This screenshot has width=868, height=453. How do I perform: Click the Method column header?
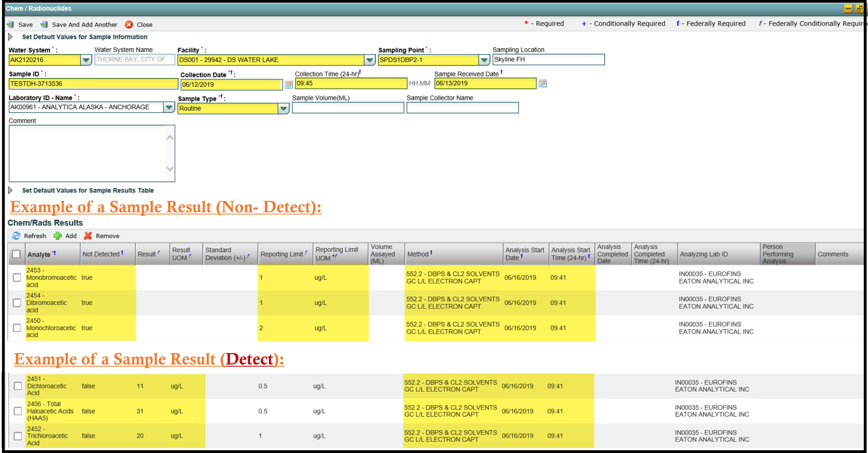tap(418, 254)
